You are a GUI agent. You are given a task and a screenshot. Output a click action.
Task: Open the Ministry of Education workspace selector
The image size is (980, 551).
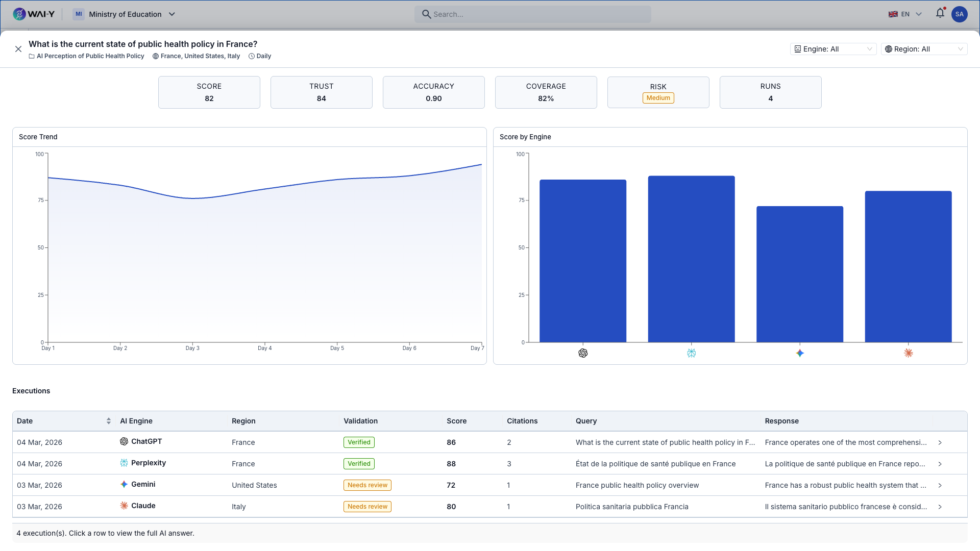click(125, 14)
